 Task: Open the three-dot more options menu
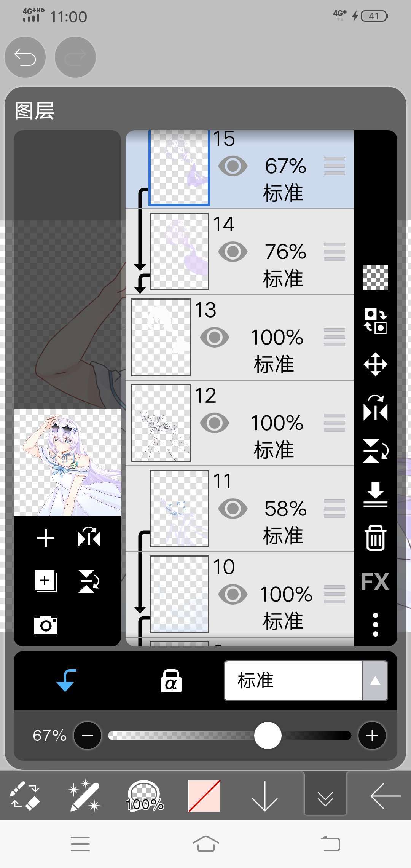[x=376, y=625]
